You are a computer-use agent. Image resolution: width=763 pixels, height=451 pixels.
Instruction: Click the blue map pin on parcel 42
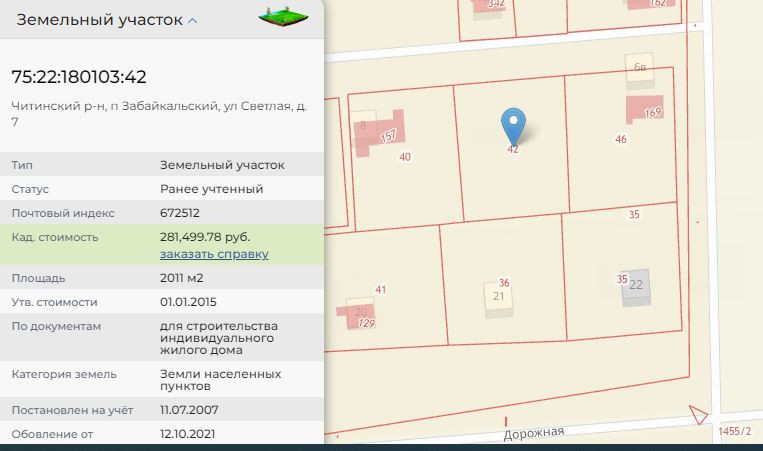pos(513,126)
